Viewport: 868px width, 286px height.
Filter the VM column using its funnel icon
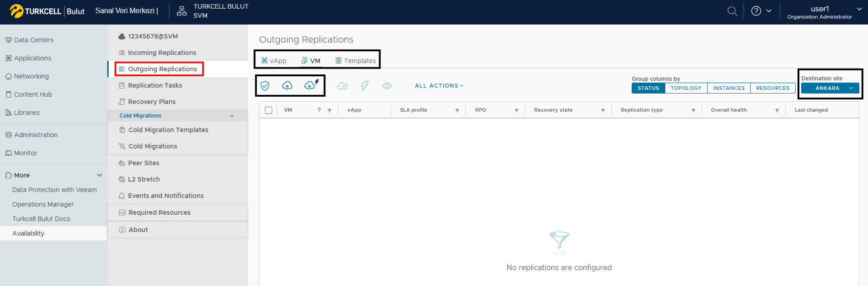coord(329,110)
